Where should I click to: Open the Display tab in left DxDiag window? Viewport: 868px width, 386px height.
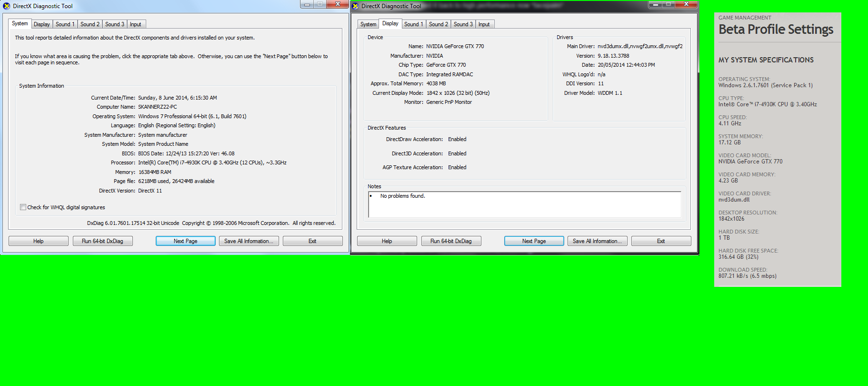(42, 24)
